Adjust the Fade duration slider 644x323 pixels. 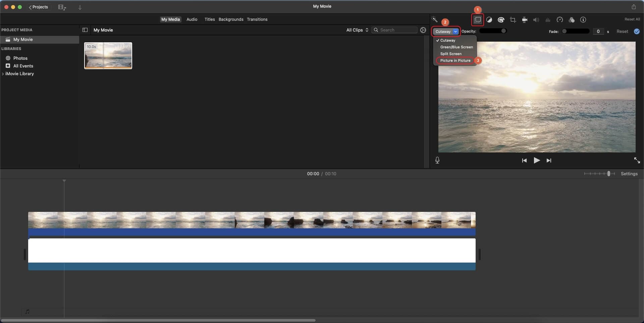[x=576, y=31]
